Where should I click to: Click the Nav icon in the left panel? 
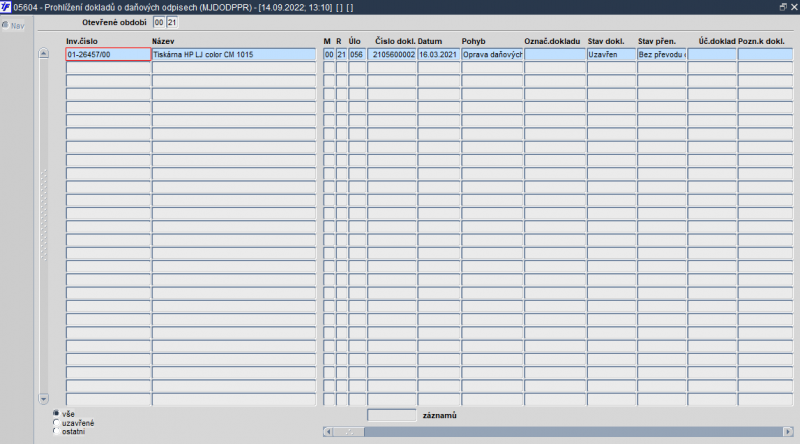tap(5, 25)
